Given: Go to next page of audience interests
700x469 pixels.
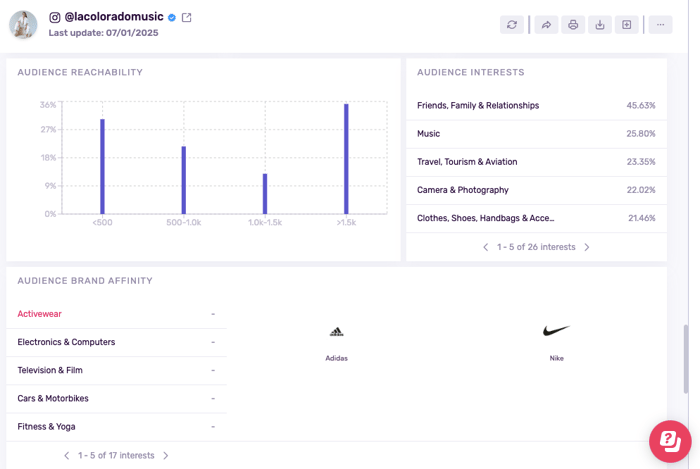Looking at the screenshot, I should click(x=587, y=247).
